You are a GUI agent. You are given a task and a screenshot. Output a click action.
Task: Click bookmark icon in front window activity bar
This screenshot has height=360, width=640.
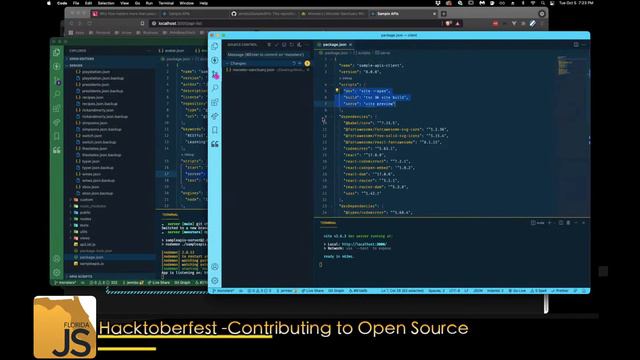pyautogui.click(x=215, y=130)
